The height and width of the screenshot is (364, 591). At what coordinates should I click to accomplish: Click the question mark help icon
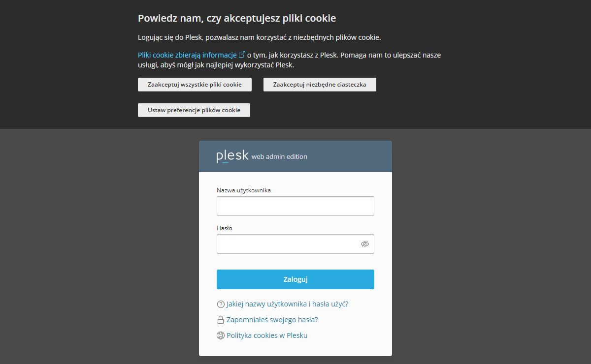(221, 304)
